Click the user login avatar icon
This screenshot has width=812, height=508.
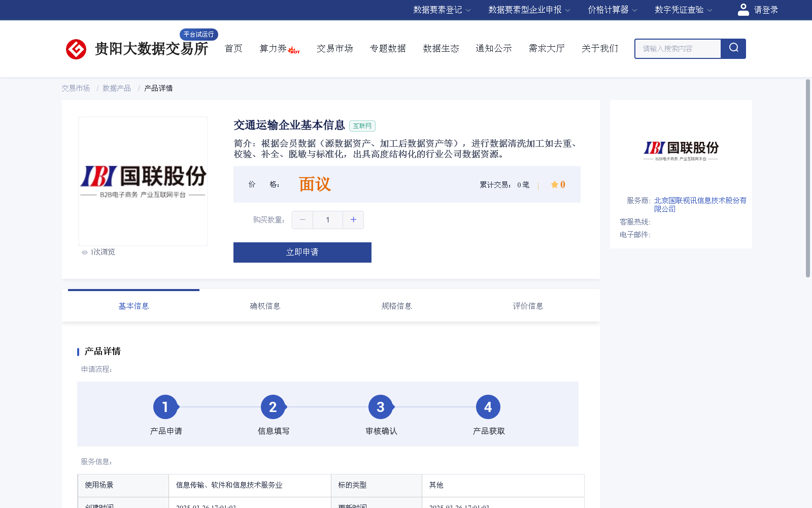[x=743, y=10]
